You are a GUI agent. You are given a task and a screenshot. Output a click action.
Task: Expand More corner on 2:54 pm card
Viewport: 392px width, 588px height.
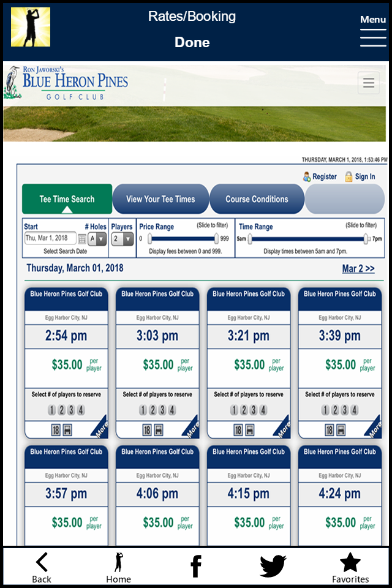coord(101,429)
